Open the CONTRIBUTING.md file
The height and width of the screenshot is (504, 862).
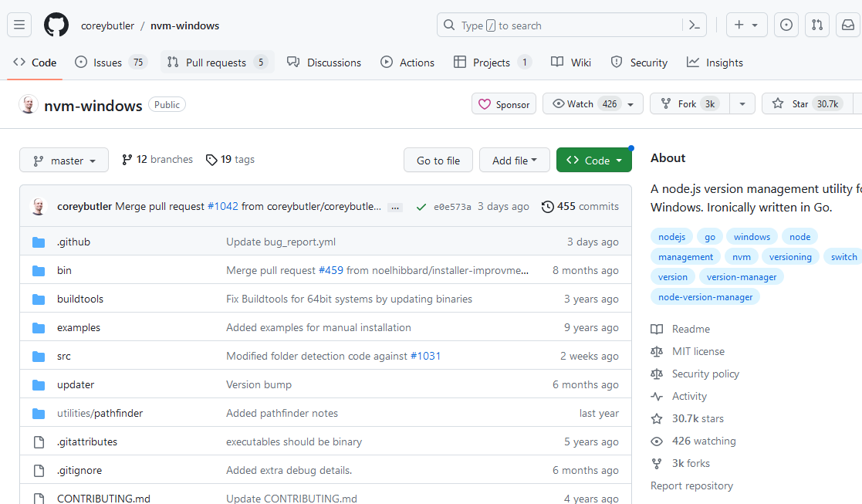pyautogui.click(x=104, y=498)
